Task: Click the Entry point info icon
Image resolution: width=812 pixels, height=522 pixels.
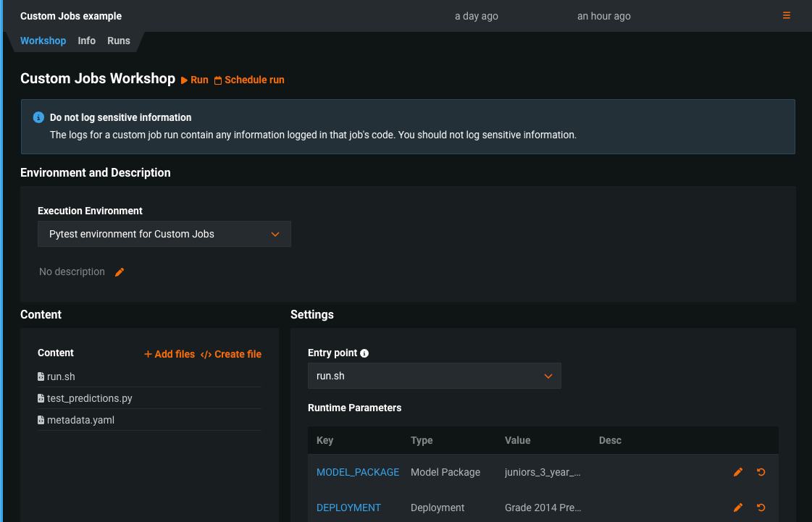Action: pos(364,353)
